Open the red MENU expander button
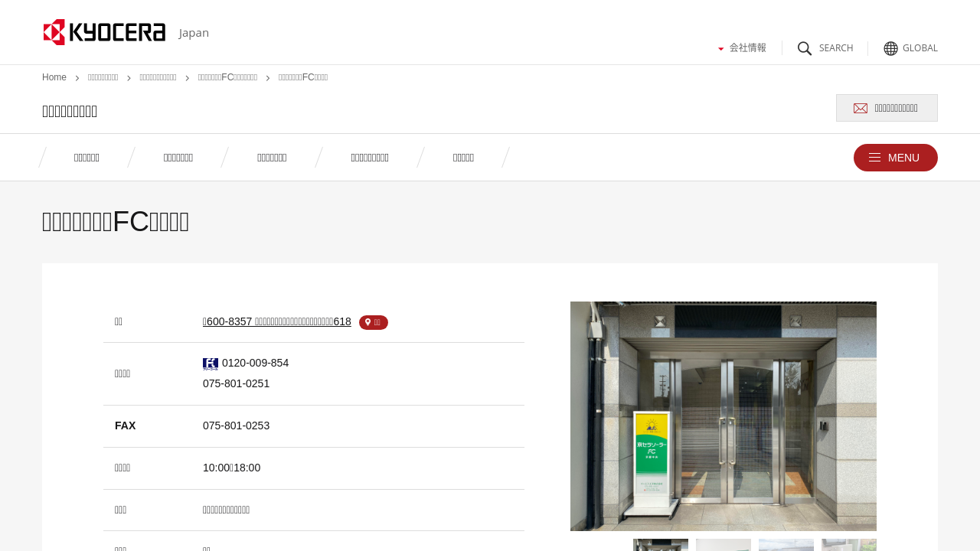 pyautogui.click(x=895, y=158)
